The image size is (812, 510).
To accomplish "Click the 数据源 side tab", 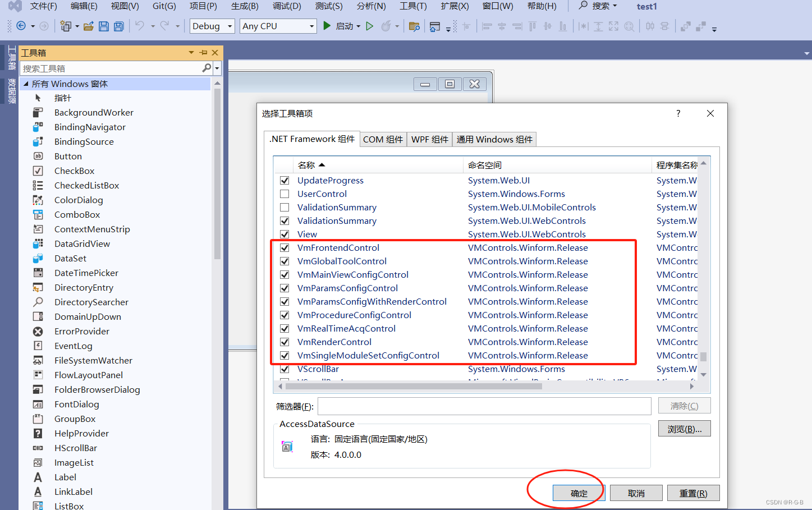I will pos(11,91).
